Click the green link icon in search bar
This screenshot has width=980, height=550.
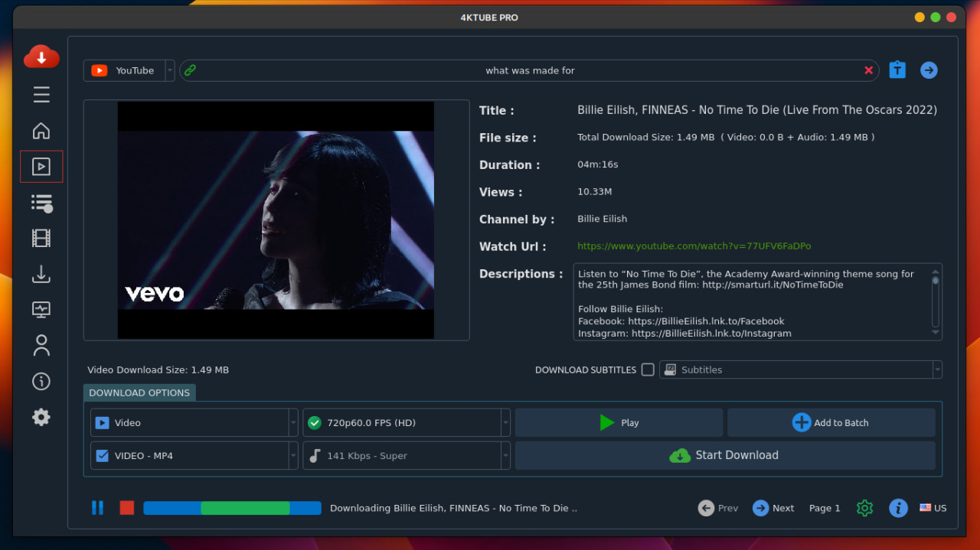click(x=191, y=70)
